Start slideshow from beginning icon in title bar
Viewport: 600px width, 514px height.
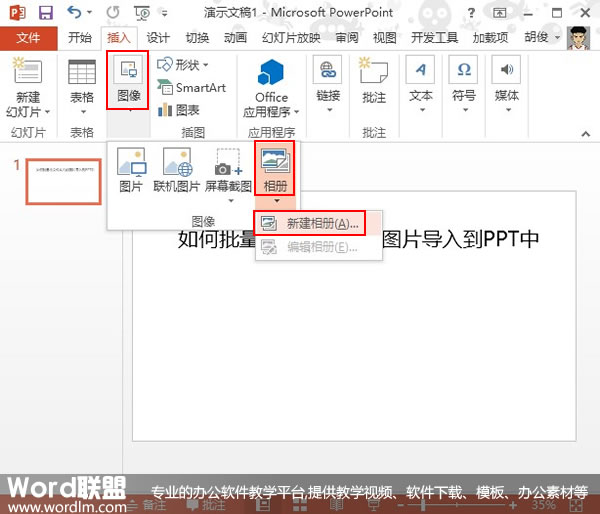(142, 13)
